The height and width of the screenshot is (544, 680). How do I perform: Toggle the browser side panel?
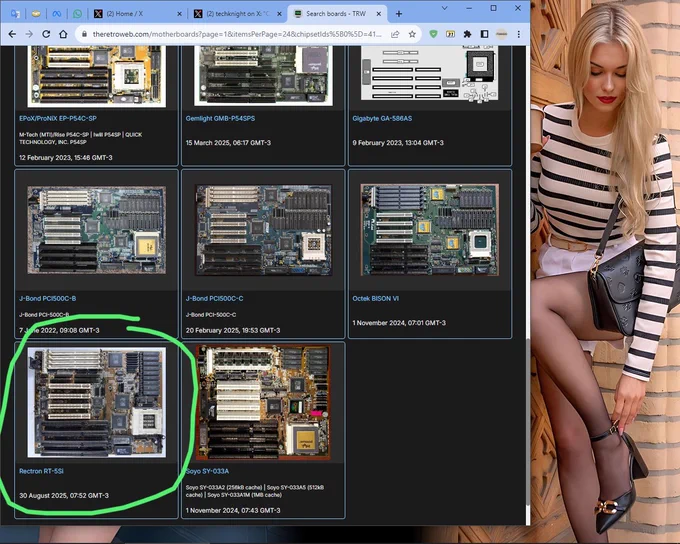484,34
